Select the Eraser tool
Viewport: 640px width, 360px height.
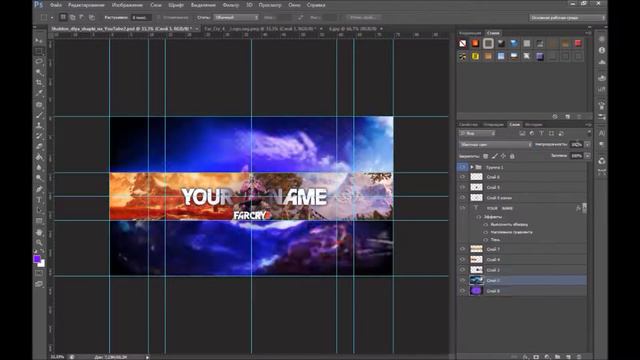pos(39,147)
